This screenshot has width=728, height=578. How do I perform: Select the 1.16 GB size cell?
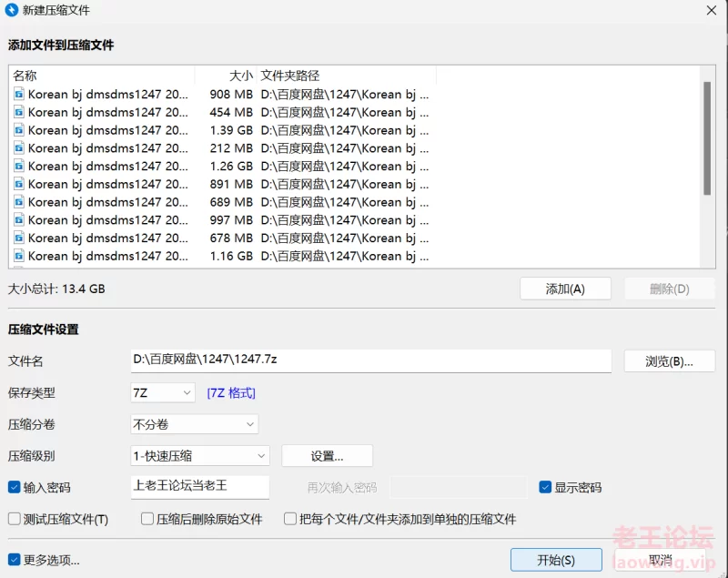tap(231, 256)
